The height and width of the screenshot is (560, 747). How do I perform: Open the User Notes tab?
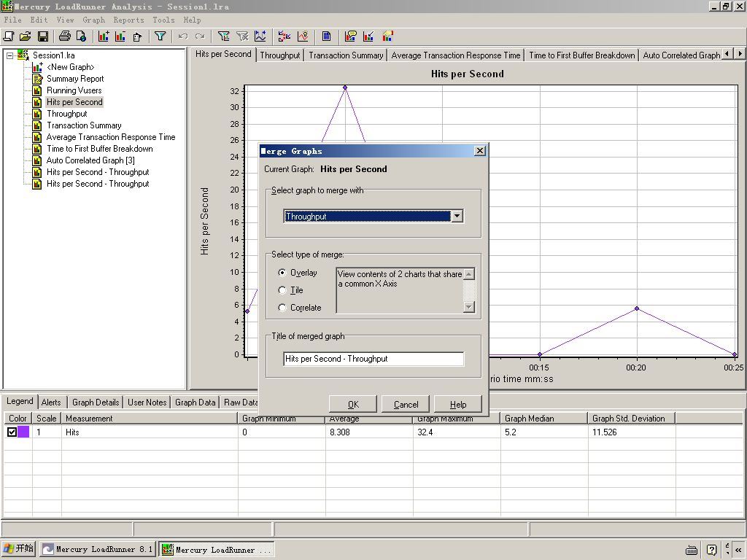tap(147, 402)
